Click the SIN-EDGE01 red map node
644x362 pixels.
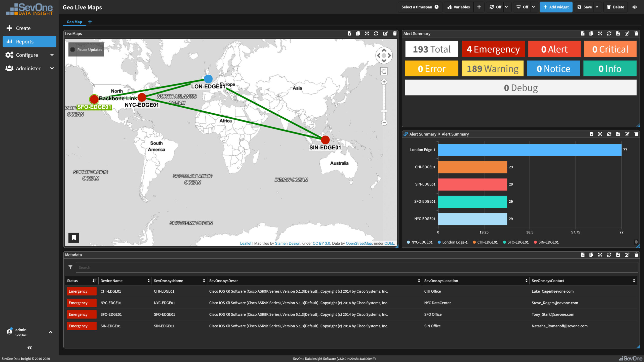pos(325,140)
